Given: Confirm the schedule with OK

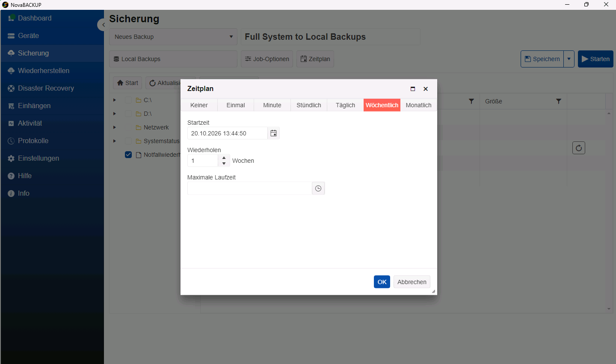Looking at the screenshot, I should pos(382,282).
